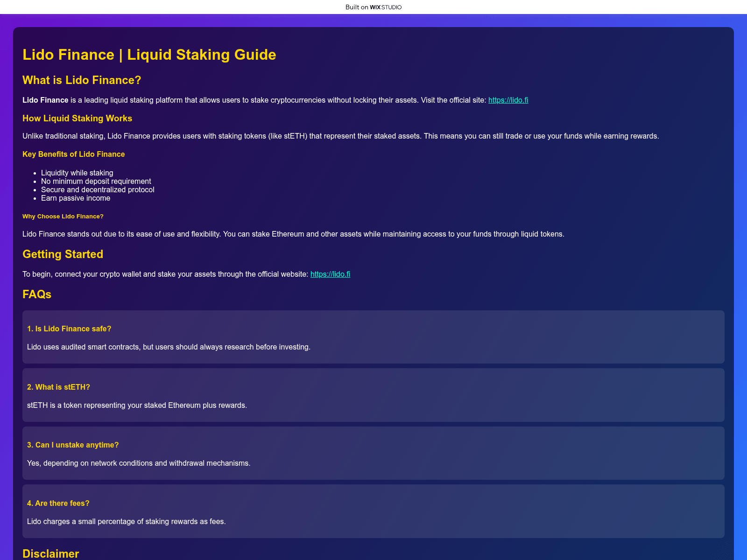The width and height of the screenshot is (747, 560).
Task: Open the lido.fi link after 'Visit the official site'
Action: pos(508,100)
